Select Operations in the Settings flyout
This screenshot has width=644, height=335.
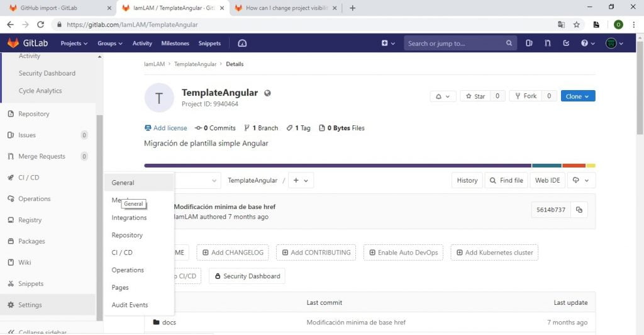pos(139,270)
